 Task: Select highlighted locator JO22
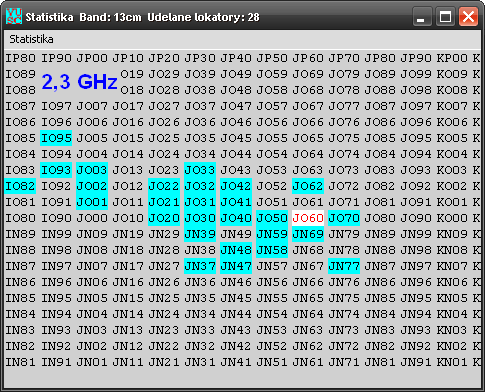click(x=164, y=186)
